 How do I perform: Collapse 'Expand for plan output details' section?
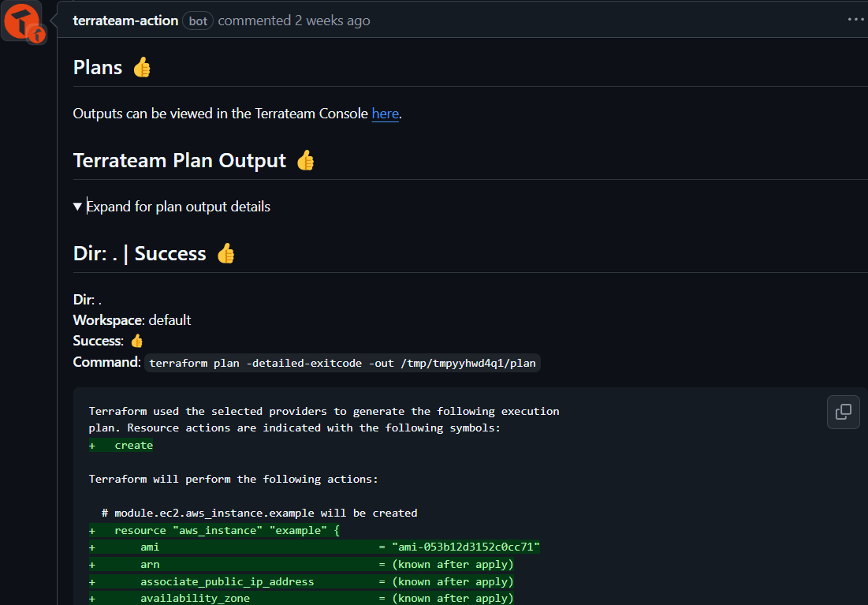click(172, 207)
